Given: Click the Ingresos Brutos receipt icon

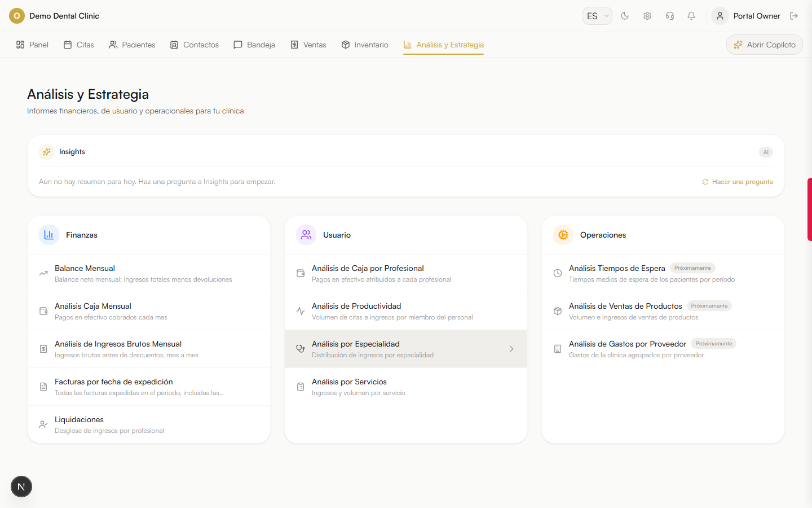Looking at the screenshot, I should pos(43,349).
